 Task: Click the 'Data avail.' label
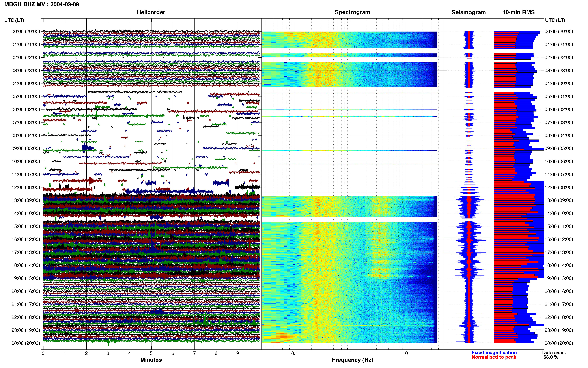pos(554,352)
